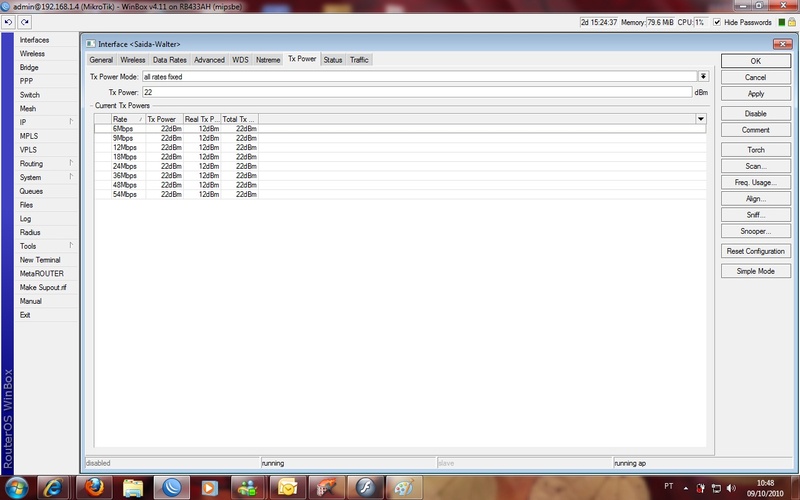Click the volume speaker tray icon
The height and width of the screenshot is (500, 800).
(731, 488)
